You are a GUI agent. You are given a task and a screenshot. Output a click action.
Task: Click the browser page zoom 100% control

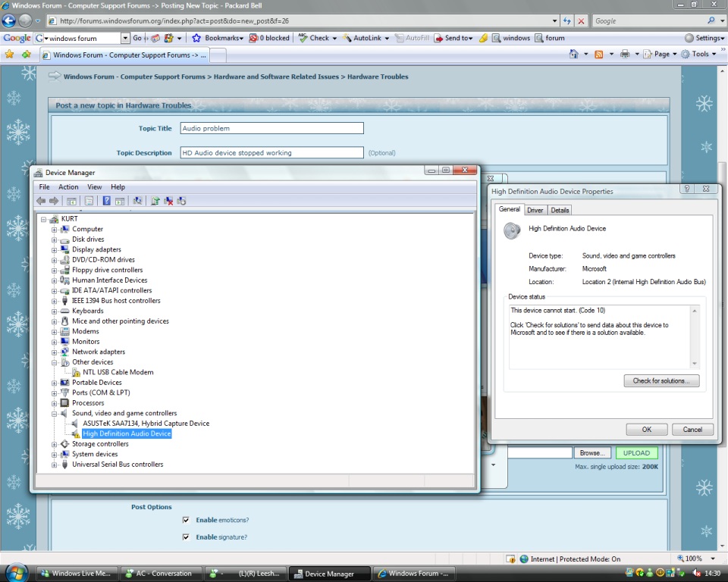point(696,559)
